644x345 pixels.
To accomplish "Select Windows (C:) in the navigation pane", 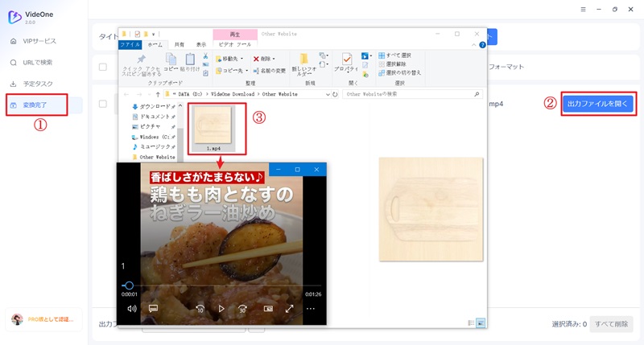I will click(154, 137).
